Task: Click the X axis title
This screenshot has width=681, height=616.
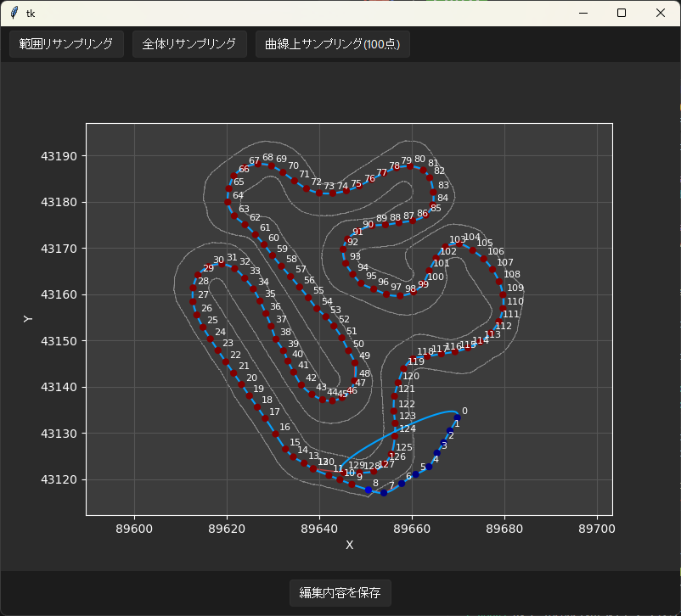Action: point(349,546)
